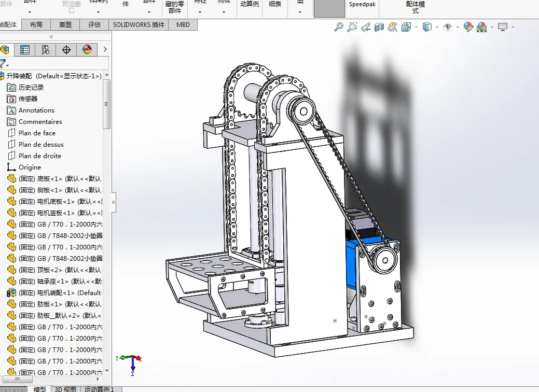The image size is (539, 392).
Task: Open the View Orientation dropdown arrow
Action: pyautogui.click(x=416, y=27)
